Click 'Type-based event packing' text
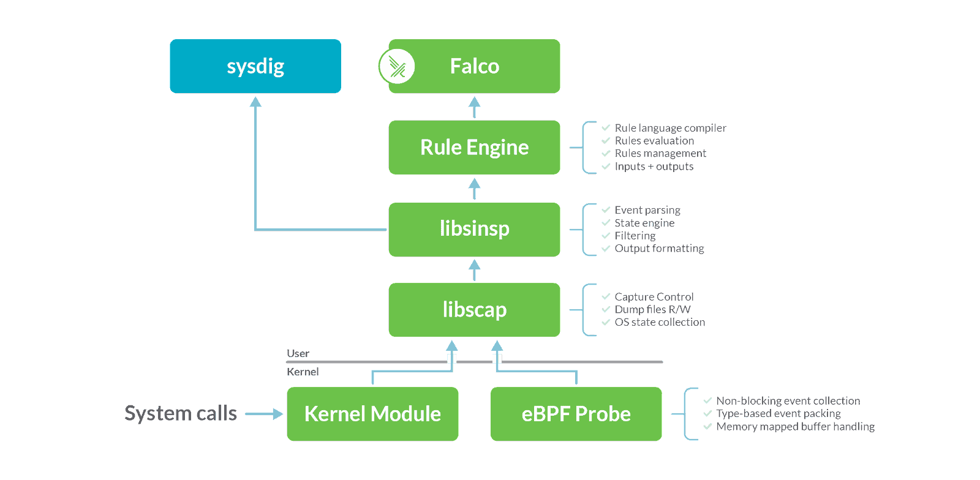Screen dimensions: 980x480 click(x=778, y=414)
